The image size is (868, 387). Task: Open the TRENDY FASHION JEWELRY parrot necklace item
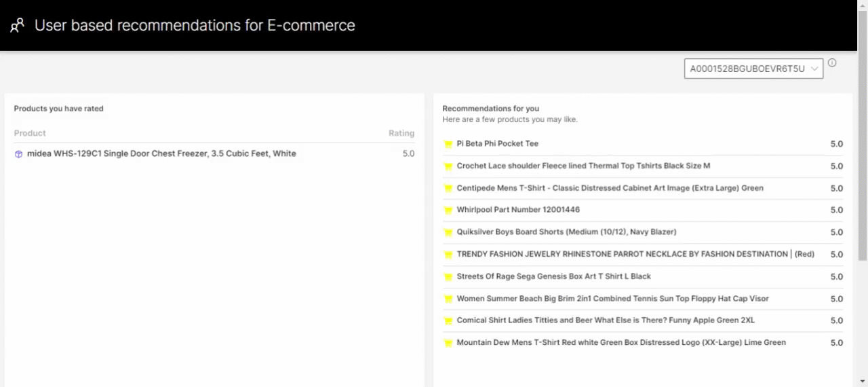(x=635, y=255)
